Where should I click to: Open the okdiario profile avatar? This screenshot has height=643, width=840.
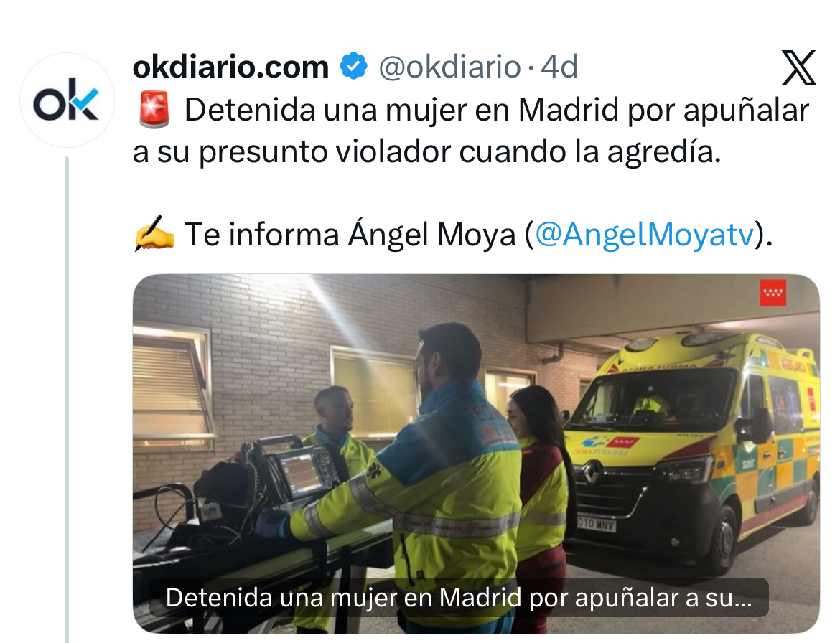pyautogui.click(x=67, y=100)
